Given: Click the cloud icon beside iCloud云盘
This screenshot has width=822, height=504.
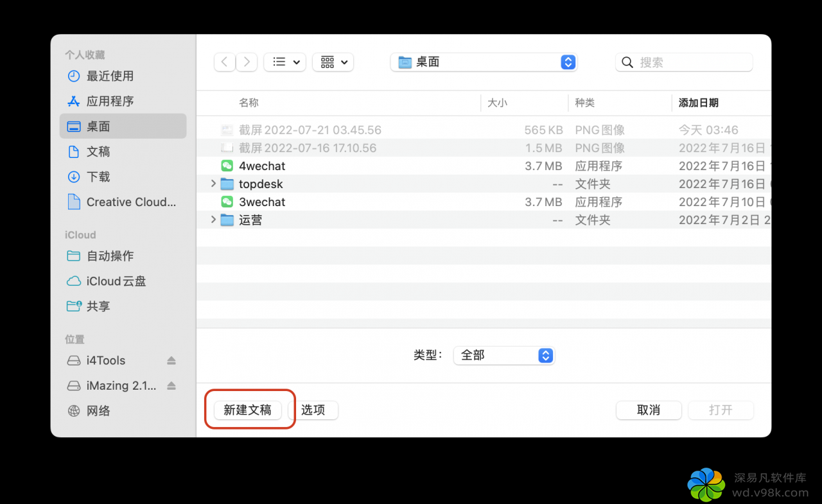Looking at the screenshot, I should point(74,281).
